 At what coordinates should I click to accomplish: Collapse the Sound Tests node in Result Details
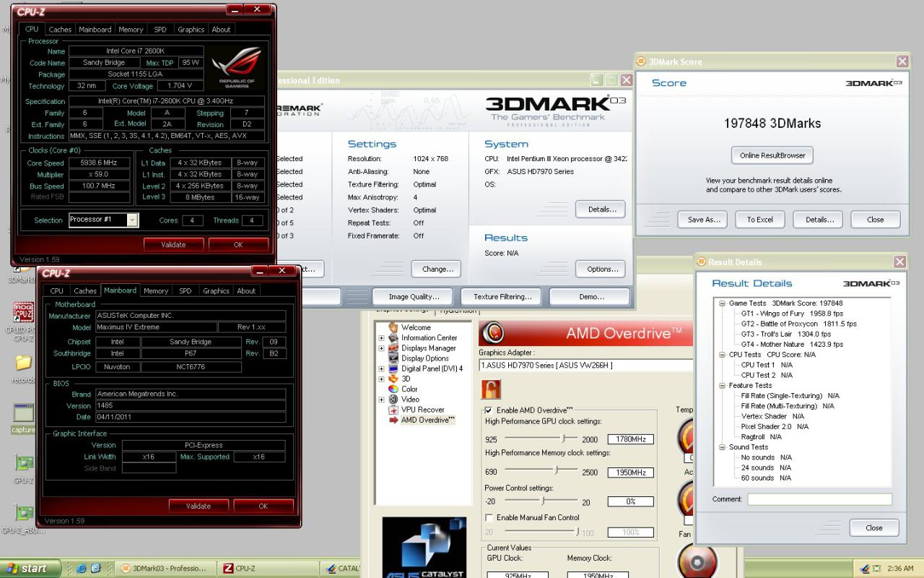coord(722,447)
